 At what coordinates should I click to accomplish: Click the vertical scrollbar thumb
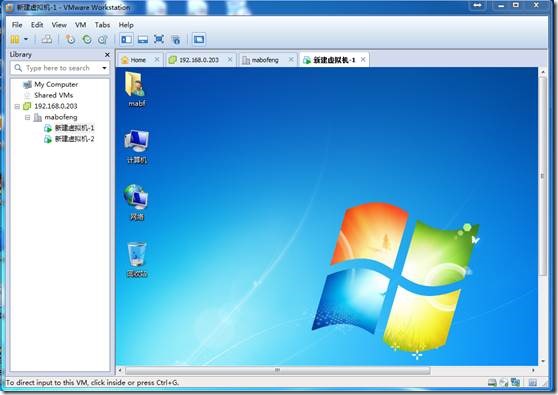pyautogui.click(x=543, y=176)
